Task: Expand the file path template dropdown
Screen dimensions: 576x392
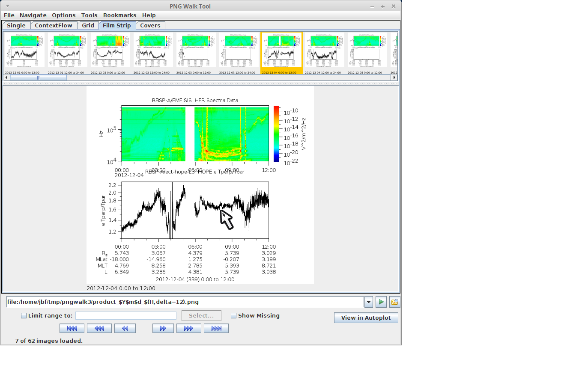Action: coord(369,302)
